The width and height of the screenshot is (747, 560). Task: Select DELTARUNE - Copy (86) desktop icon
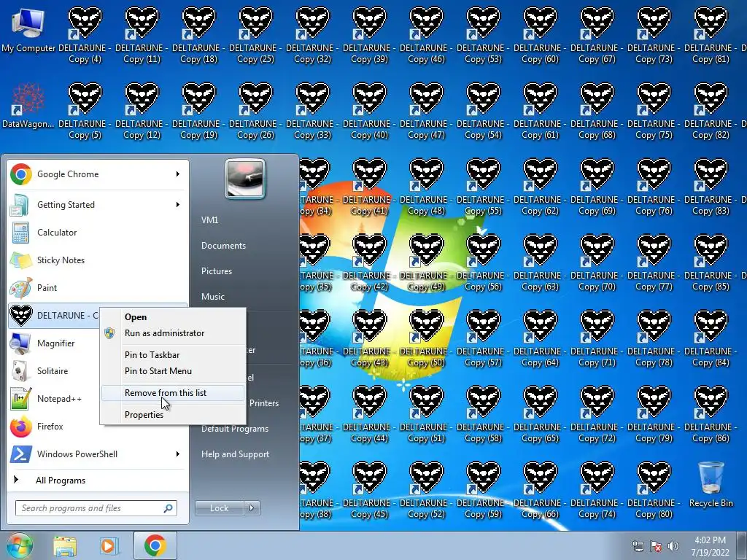(711, 415)
